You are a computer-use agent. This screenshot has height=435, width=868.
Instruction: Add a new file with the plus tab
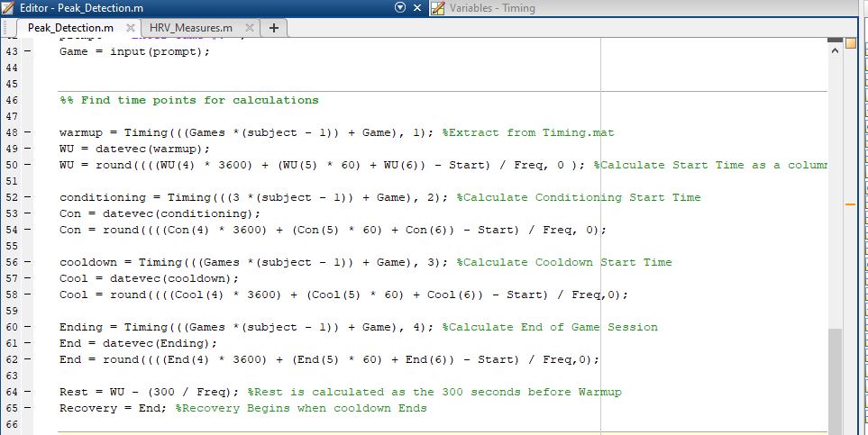pos(273,28)
